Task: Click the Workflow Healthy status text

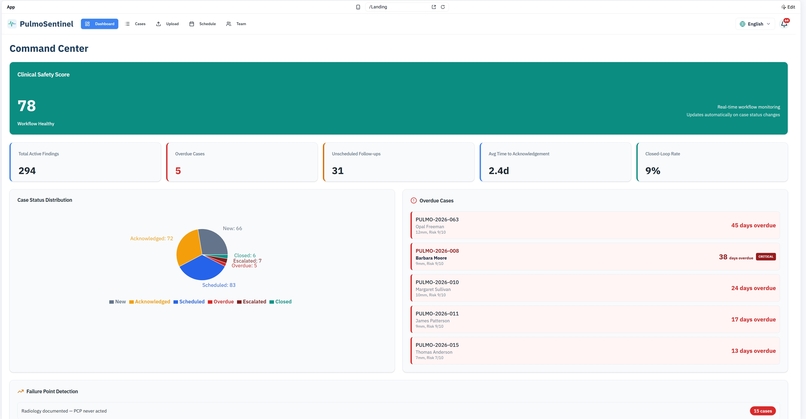Action: click(35, 124)
